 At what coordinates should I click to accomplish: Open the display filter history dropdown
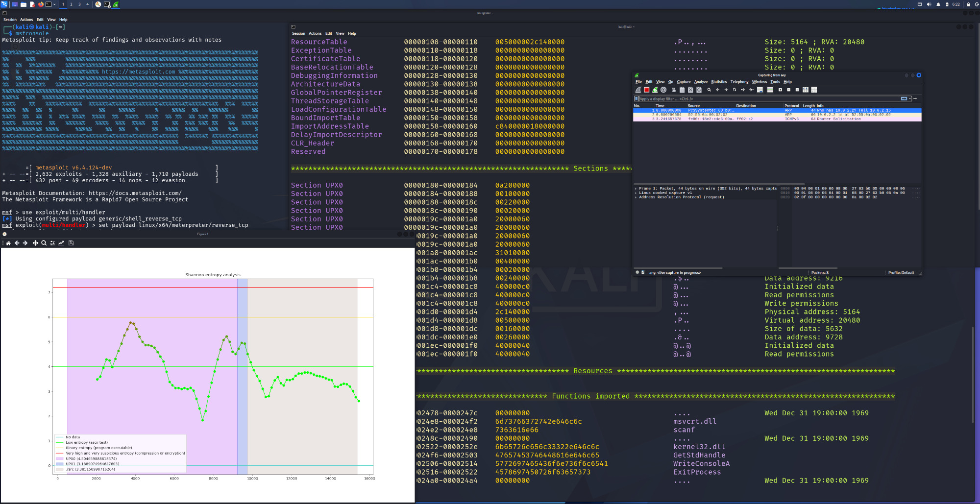pos(910,98)
